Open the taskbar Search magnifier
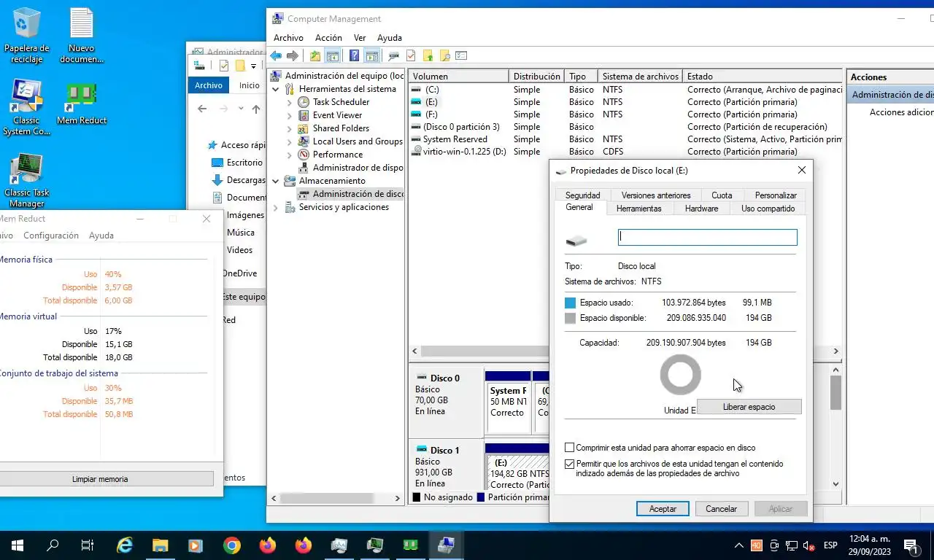 pyautogui.click(x=53, y=545)
